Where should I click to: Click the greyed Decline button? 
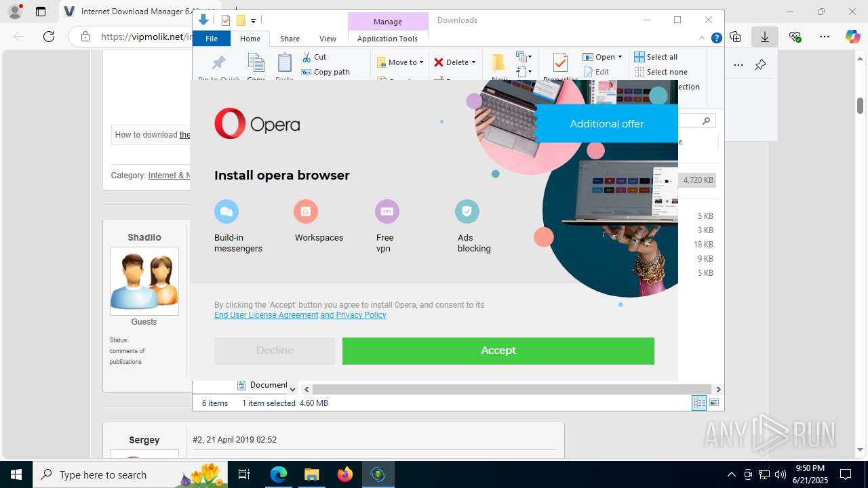(275, 350)
